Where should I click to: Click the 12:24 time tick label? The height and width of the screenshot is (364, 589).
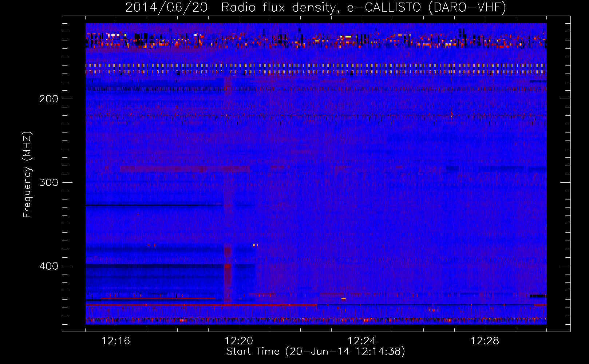click(362, 341)
